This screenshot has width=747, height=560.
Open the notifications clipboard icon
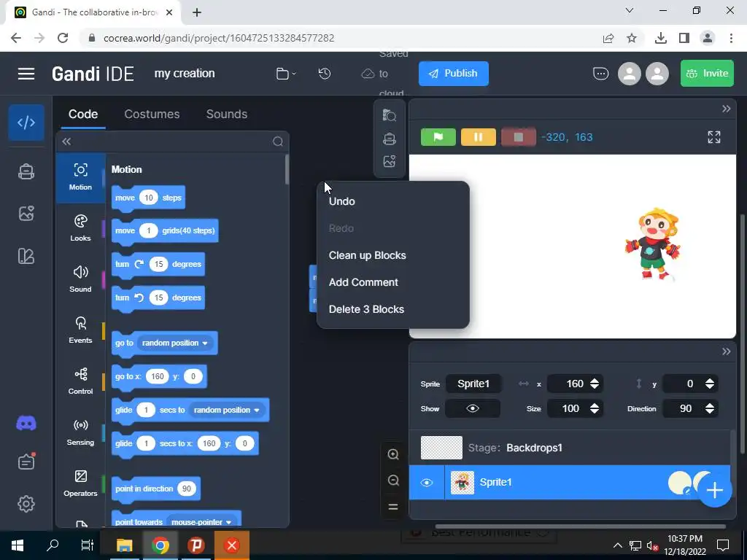tap(26, 462)
